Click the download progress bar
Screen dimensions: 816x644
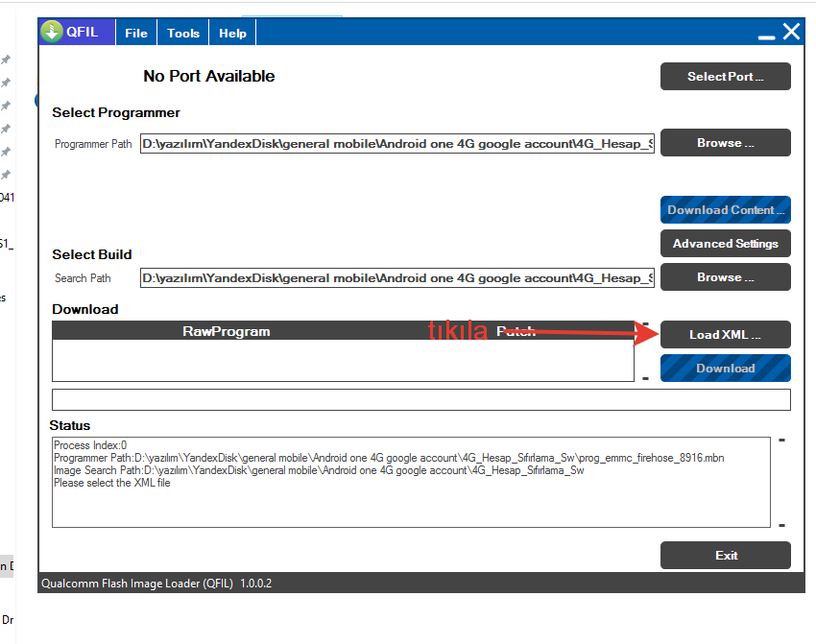(421, 399)
